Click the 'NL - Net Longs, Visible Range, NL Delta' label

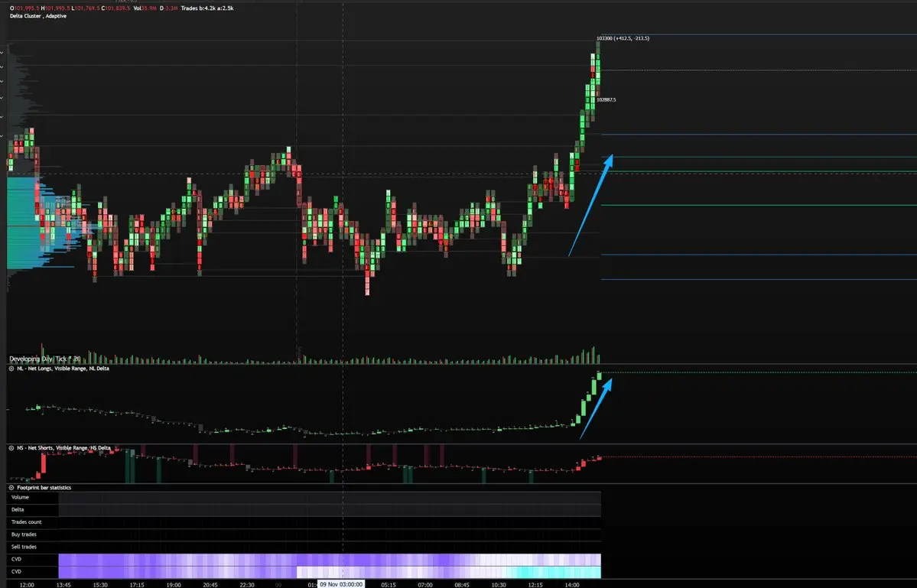click(x=63, y=369)
